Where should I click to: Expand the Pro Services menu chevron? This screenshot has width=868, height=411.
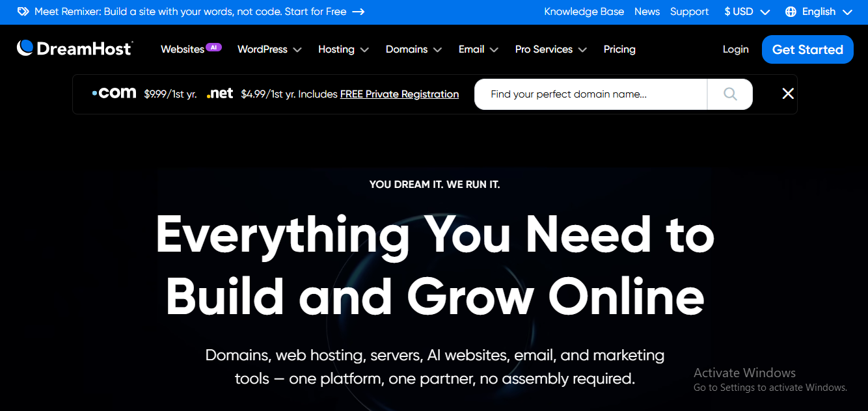[x=582, y=49]
